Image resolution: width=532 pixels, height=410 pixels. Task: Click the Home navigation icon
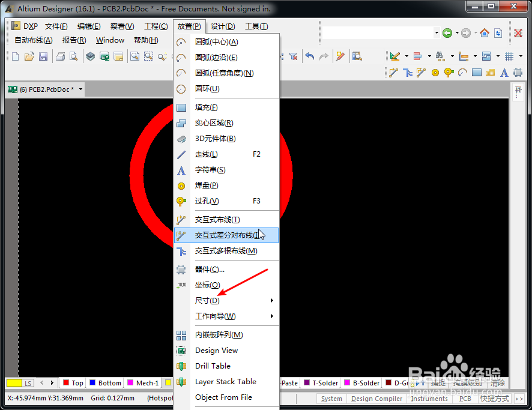click(x=485, y=33)
